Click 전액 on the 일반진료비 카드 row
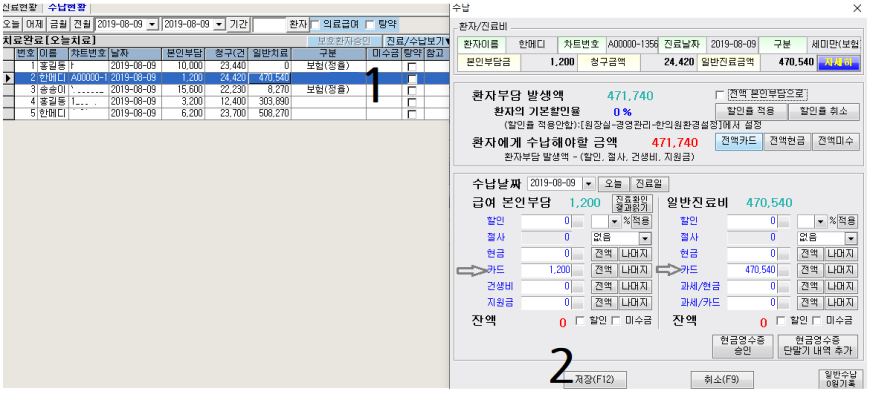This screenshot has width=870, height=394. [810, 270]
